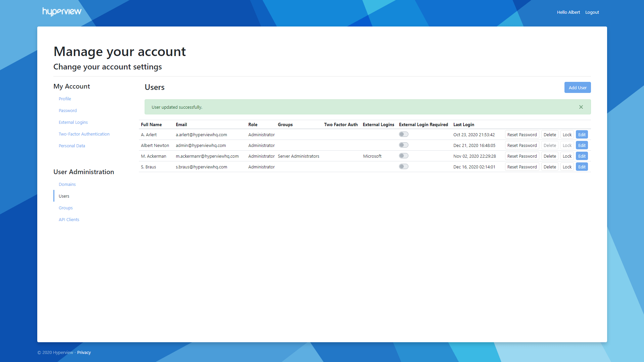Open Two-Factor Authentication settings
Screen dimensions: 644x362
coord(84,134)
